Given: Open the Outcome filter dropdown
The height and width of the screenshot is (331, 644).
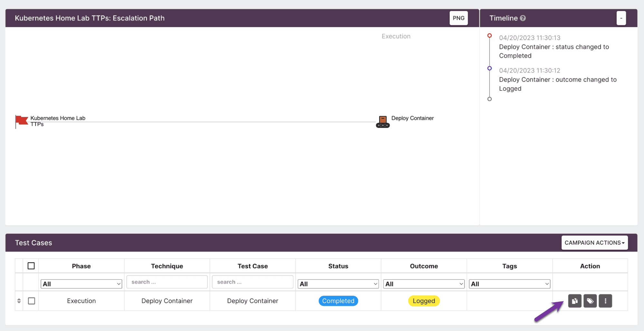Looking at the screenshot, I should click(424, 284).
